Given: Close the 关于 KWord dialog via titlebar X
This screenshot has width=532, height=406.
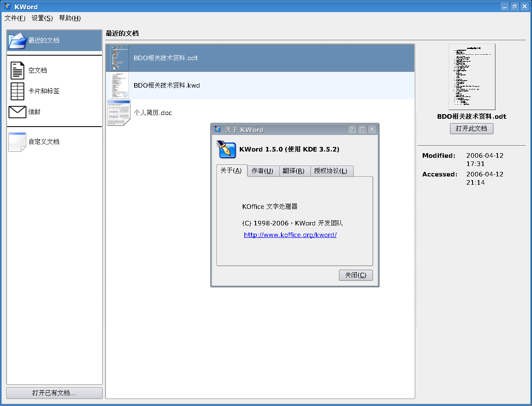Looking at the screenshot, I should [x=372, y=130].
